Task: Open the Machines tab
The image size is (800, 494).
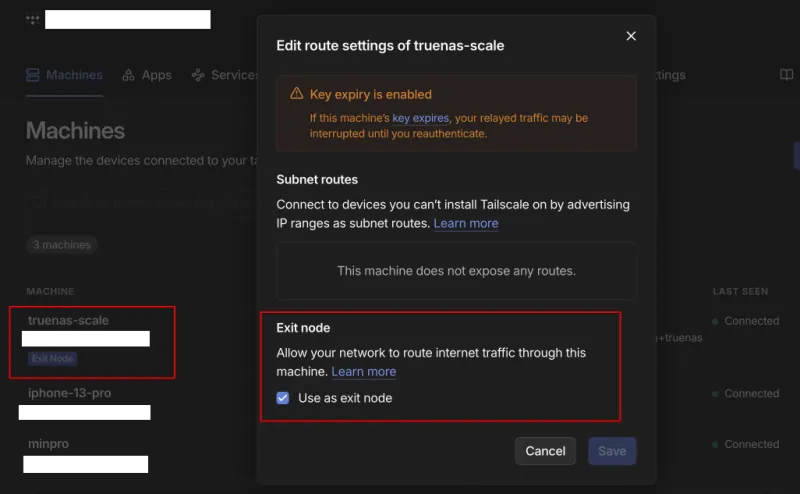Action: tap(74, 75)
